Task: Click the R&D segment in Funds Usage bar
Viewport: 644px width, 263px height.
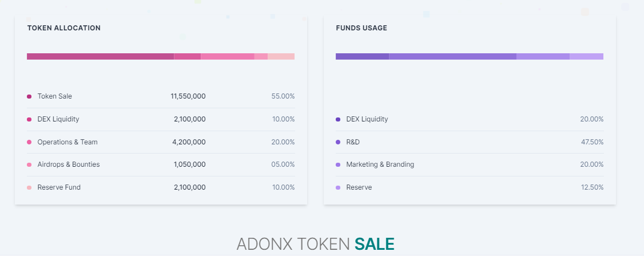Action: tap(452, 56)
